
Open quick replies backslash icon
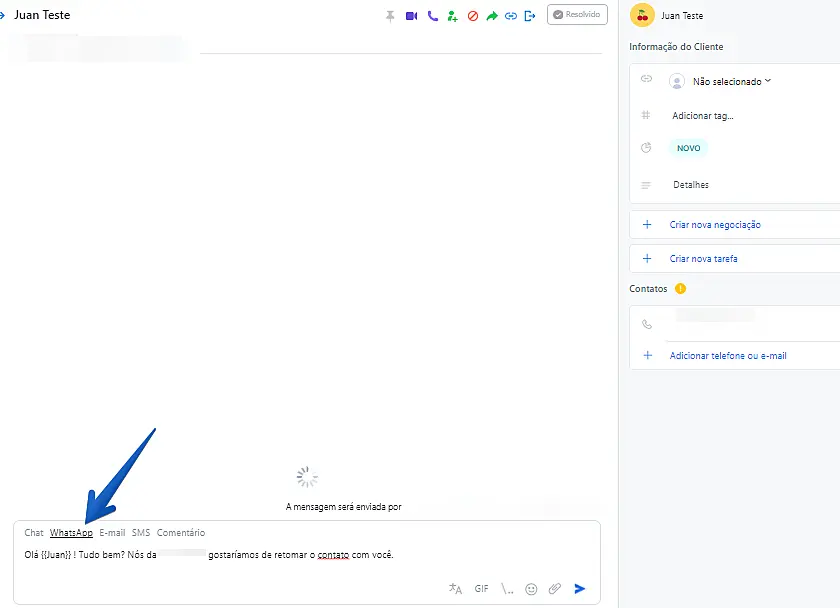point(507,589)
